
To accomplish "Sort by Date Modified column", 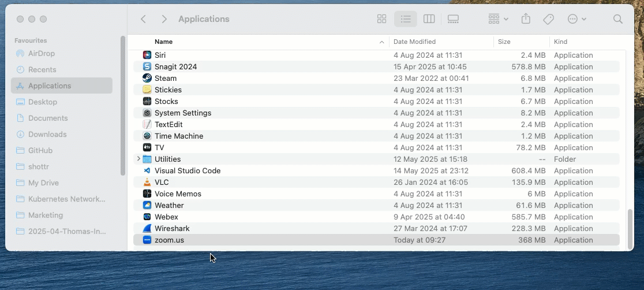I will pos(414,42).
